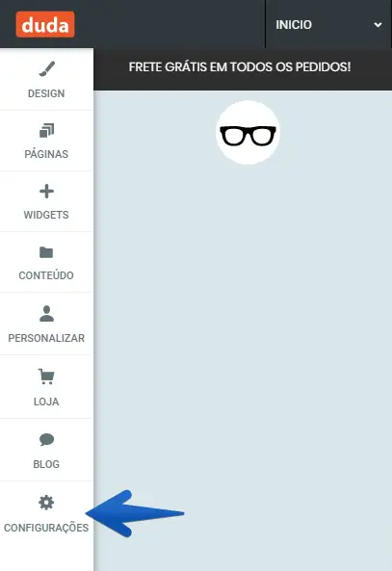Select the glasses logo image
Screen dimensions: 392x571
pyautogui.click(x=248, y=133)
